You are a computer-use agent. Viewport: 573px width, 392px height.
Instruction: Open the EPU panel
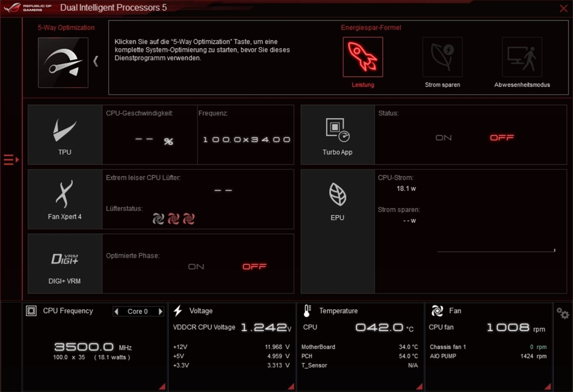click(x=337, y=232)
